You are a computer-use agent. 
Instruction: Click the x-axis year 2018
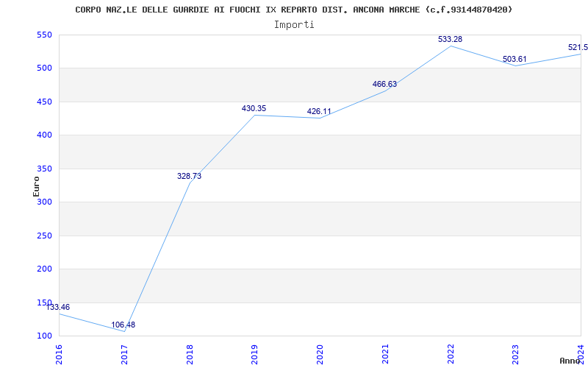point(190,355)
